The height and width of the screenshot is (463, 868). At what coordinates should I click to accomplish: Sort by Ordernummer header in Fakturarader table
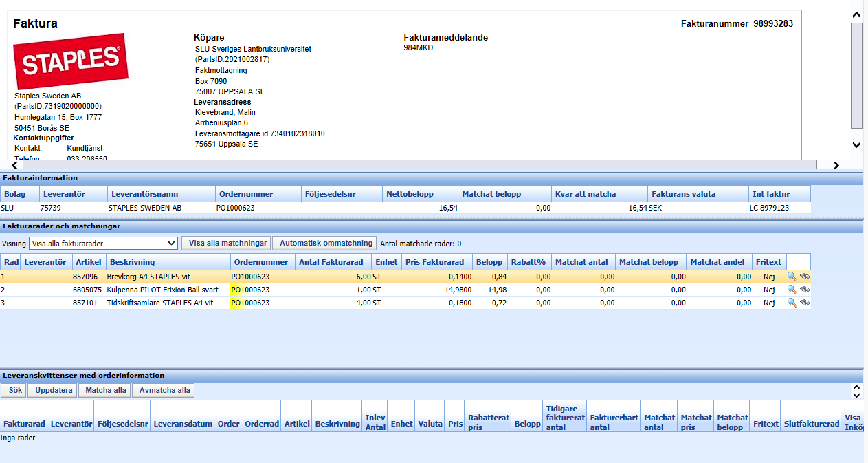(263, 262)
